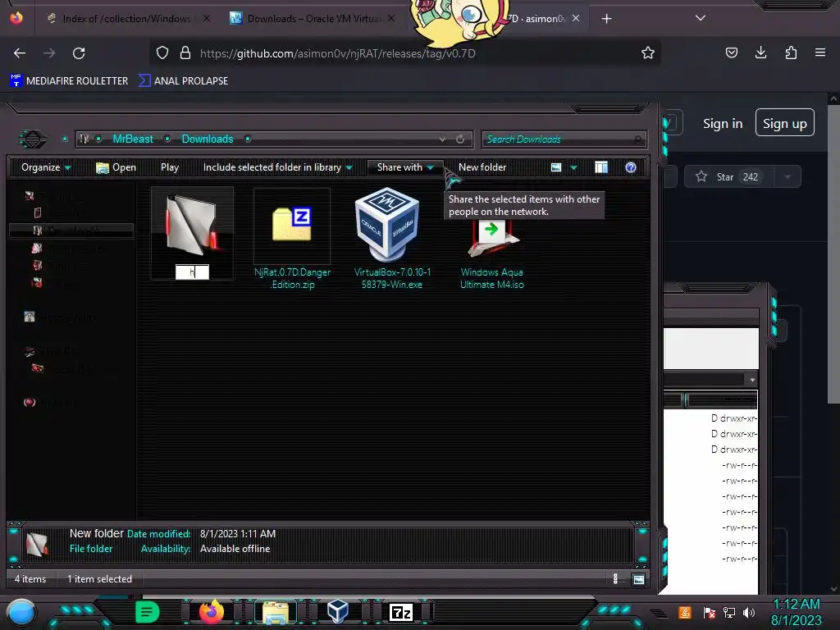Open the tracking protection shield icon
840x630 pixels.
[x=162, y=52]
